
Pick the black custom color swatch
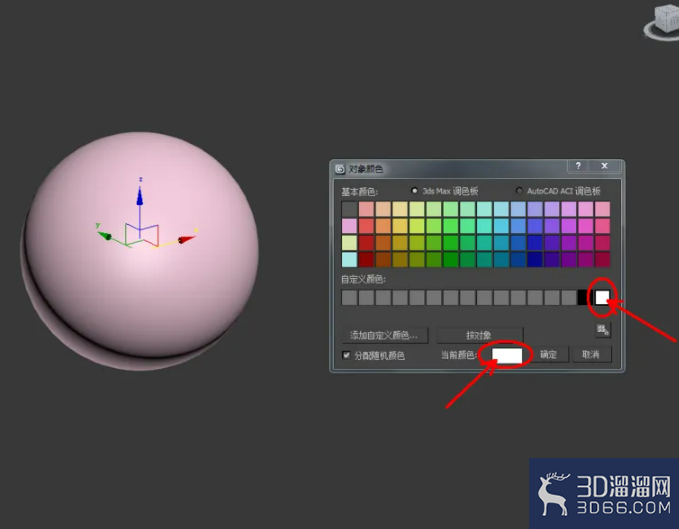tap(582, 297)
